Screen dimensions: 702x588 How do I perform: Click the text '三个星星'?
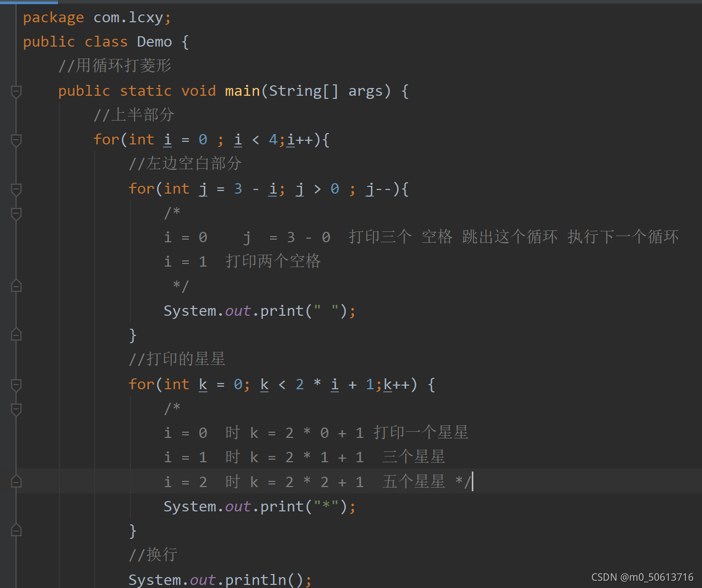point(413,457)
